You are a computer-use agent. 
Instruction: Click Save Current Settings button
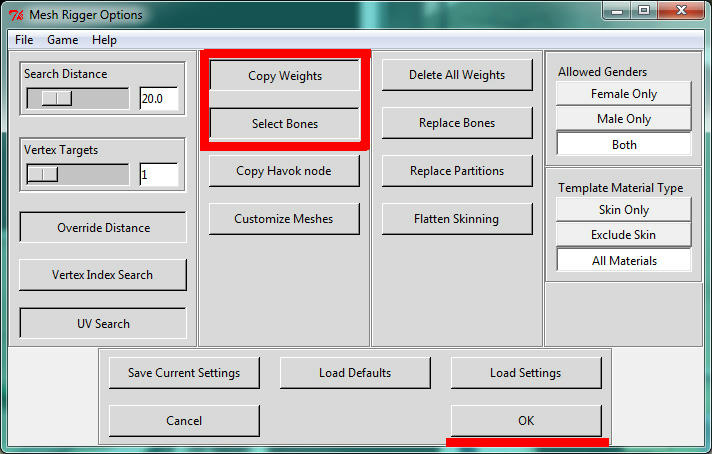[x=184, y=373]
